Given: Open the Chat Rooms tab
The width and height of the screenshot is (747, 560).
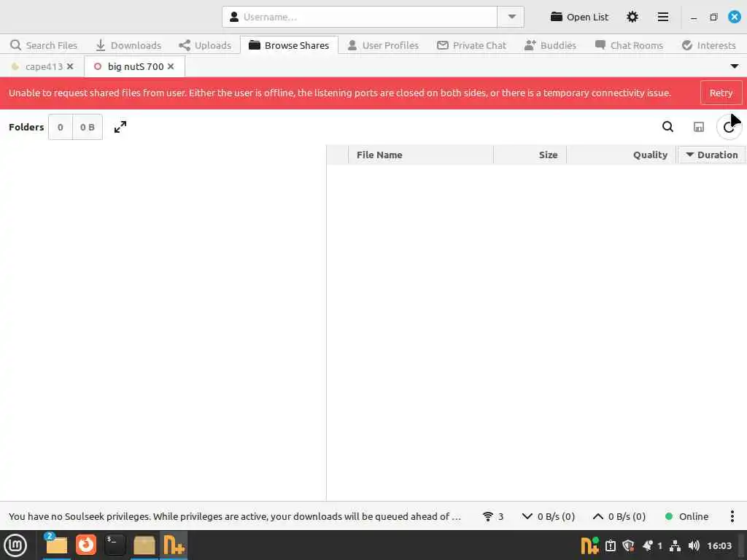Looking at the screenshot, I should (629, 45).
